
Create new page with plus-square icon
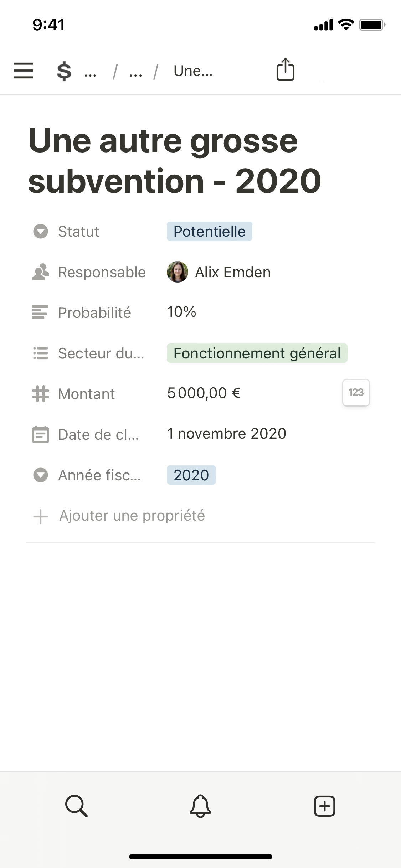[x=324, y=806]
